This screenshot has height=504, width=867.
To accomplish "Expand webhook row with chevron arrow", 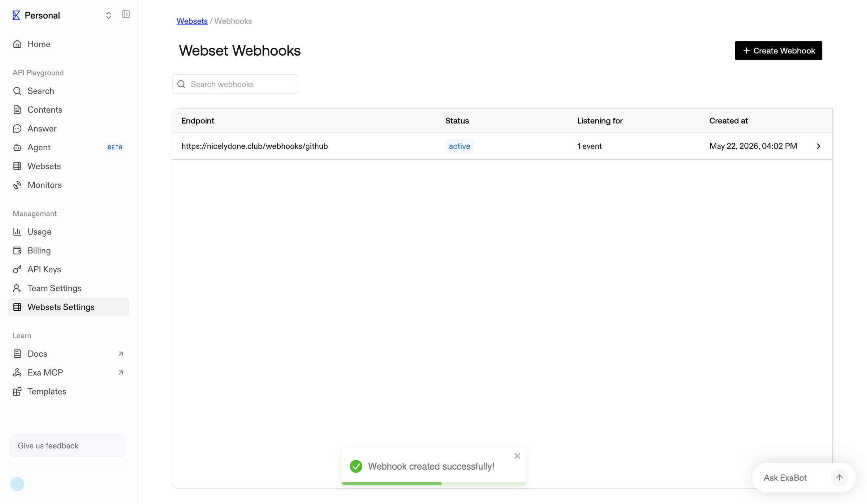I will (818, 146).
